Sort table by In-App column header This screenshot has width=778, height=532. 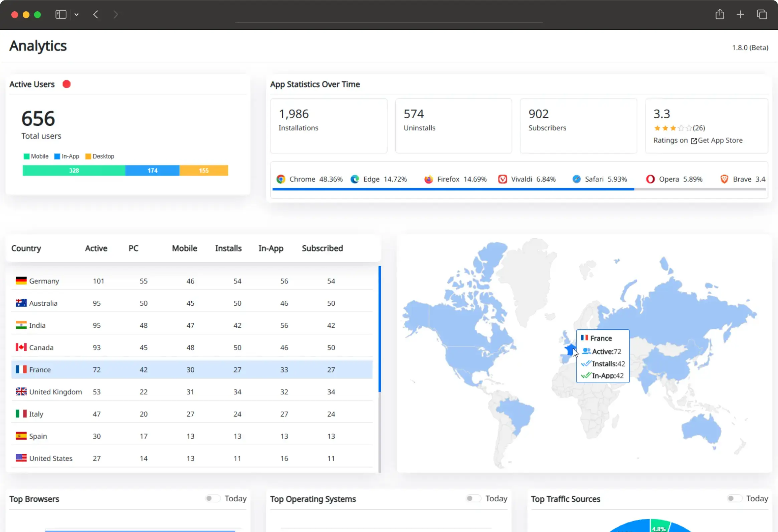pos(271,248)
